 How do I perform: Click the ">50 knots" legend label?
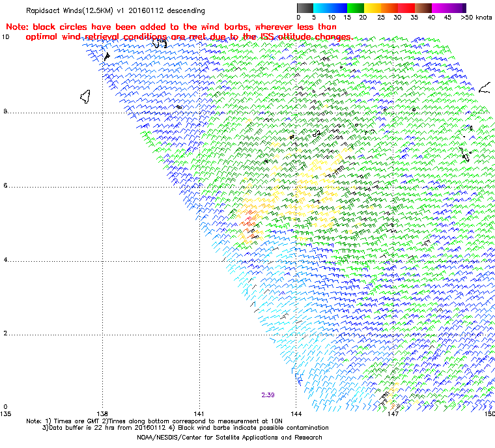tap(476, 18)
